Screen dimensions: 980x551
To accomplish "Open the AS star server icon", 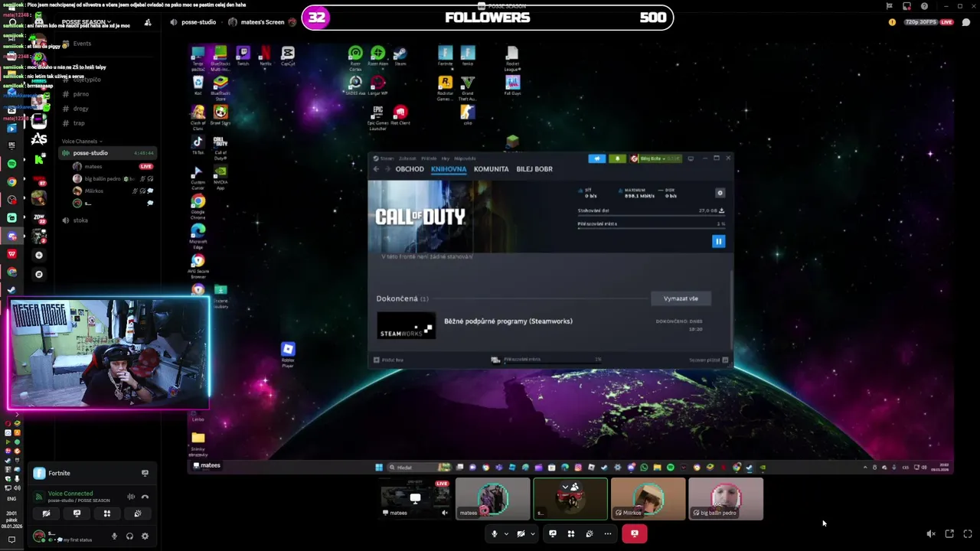I will point(39,139).
